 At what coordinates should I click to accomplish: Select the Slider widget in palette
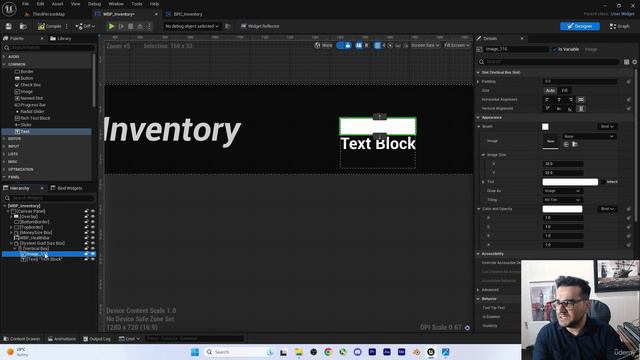coord(23,125)
